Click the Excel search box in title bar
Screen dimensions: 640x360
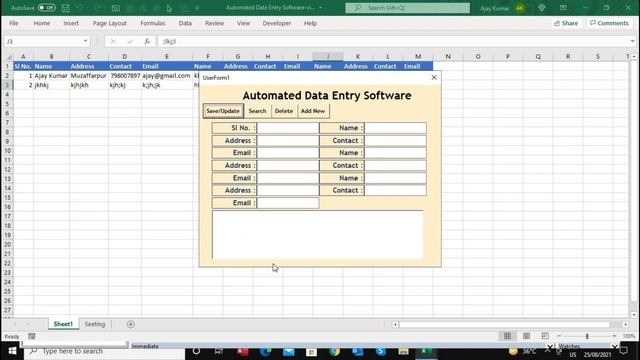pyautogui.click(x=407, y=8)
